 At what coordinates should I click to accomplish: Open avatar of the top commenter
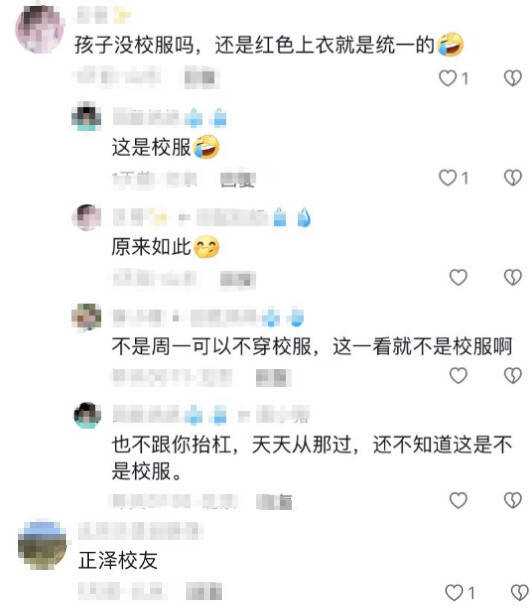40,28
